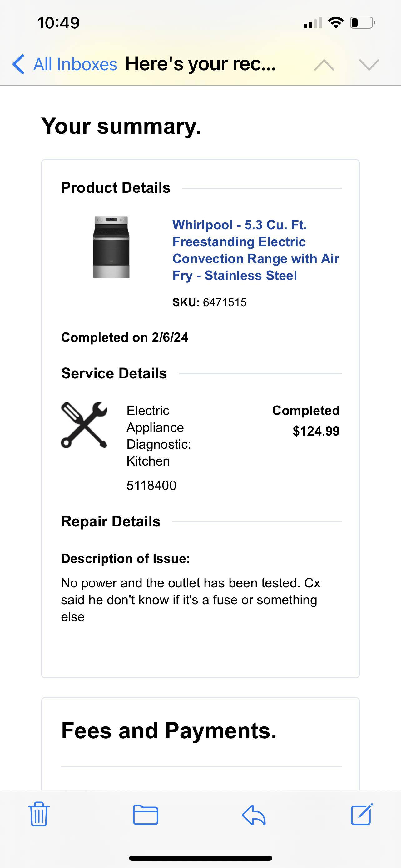Tap the back chevron beside All Inboxes
The width and height of the screenshot is (401, 868).
click(x=18, y=64)
